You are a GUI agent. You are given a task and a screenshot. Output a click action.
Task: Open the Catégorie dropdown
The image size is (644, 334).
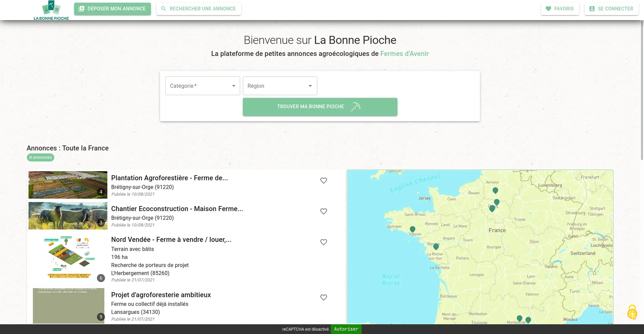203,86
